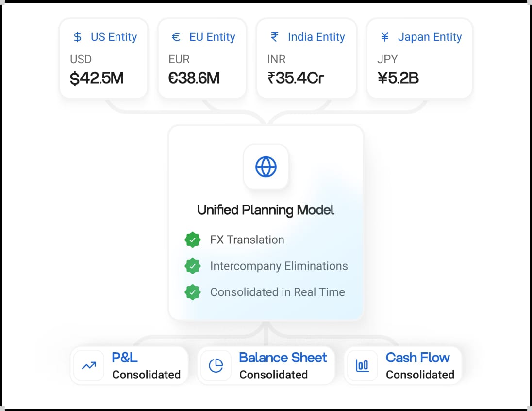Click the blue globe icon above Unified Planning Model

pyautogui.click(x=266, y=167)
